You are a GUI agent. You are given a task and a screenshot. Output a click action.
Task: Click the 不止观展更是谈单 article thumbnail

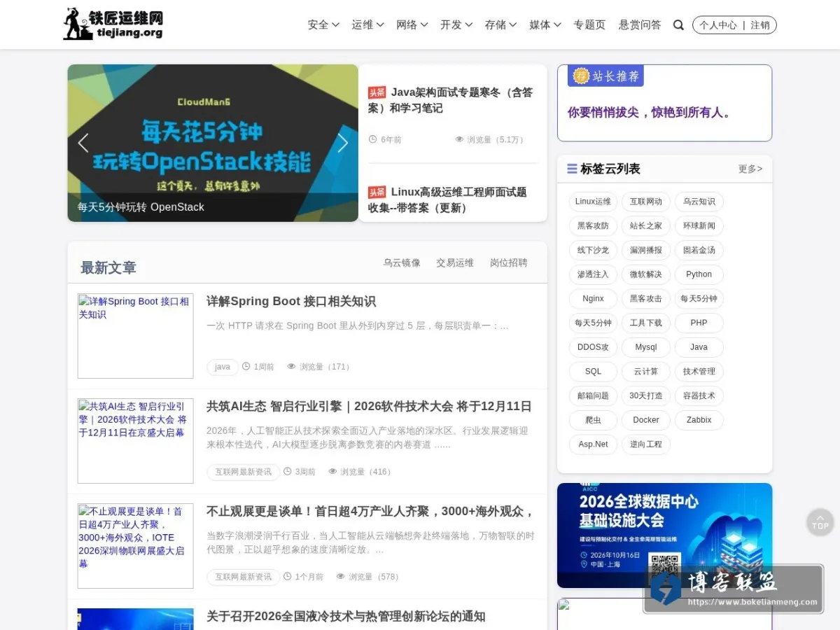coord(135,546)
